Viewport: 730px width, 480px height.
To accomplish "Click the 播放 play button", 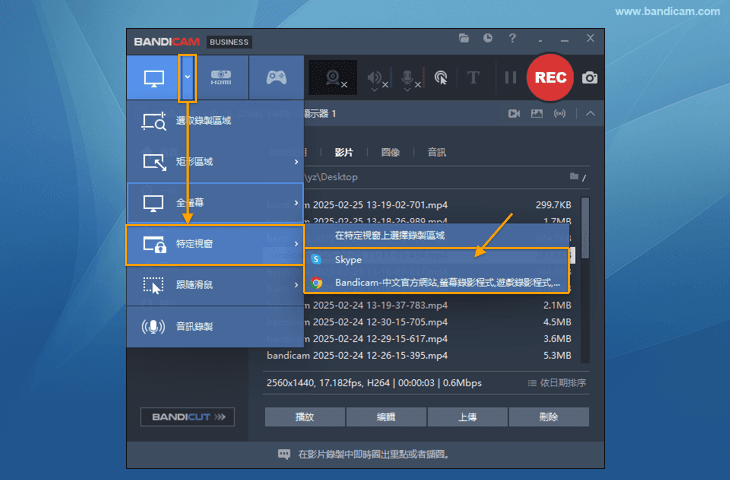I will click(x=305, y=417).
